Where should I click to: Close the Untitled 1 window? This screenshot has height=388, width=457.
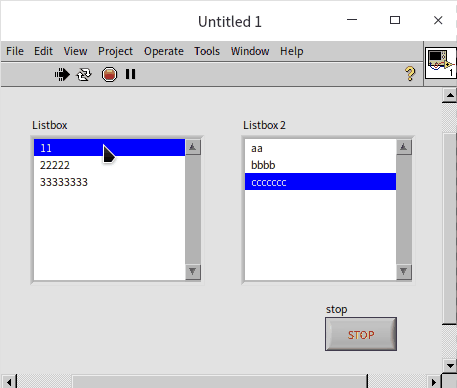(x=438, y=20)
